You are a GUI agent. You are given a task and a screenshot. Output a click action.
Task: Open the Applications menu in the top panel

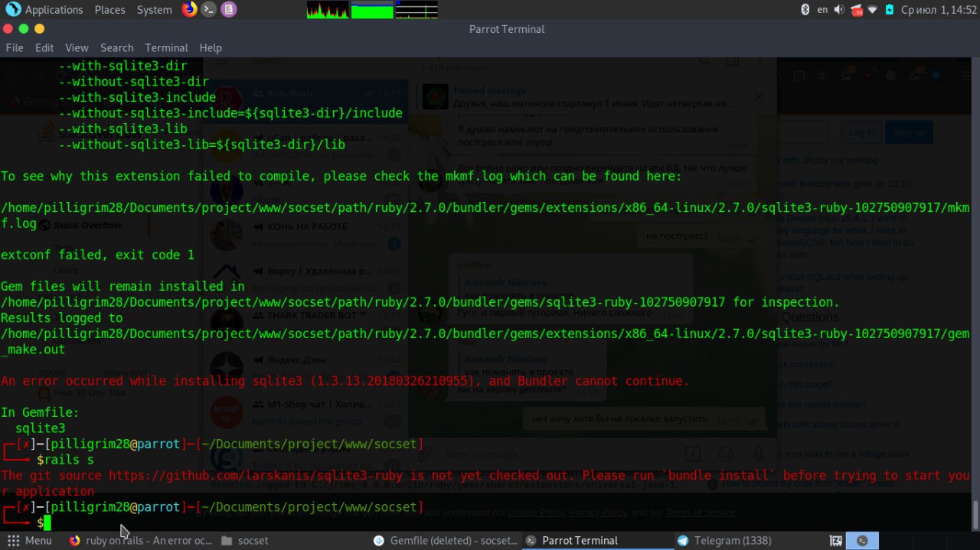(54, 10)
